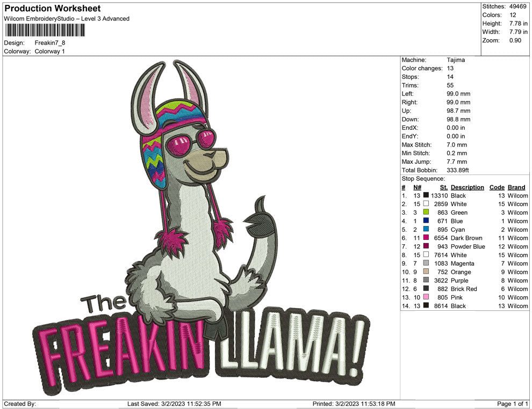Select the swatch in the Dark Brown row

(426, 238)
